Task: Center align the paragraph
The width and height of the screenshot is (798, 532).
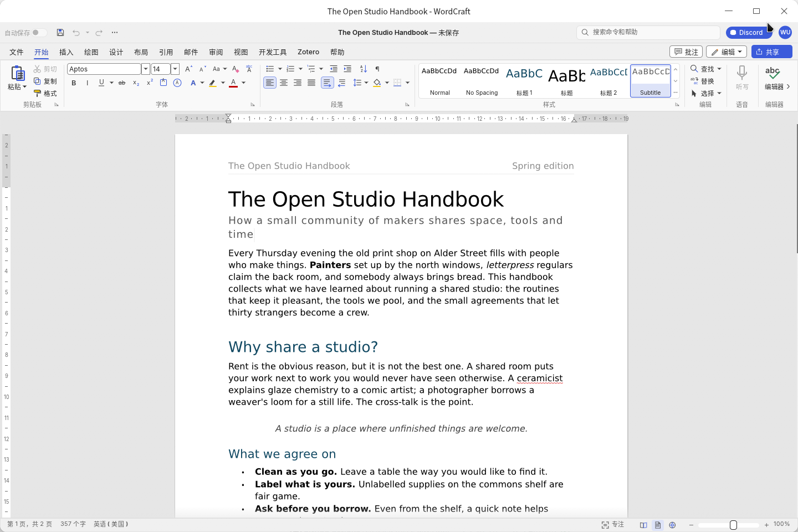Action: coord(284,83)
